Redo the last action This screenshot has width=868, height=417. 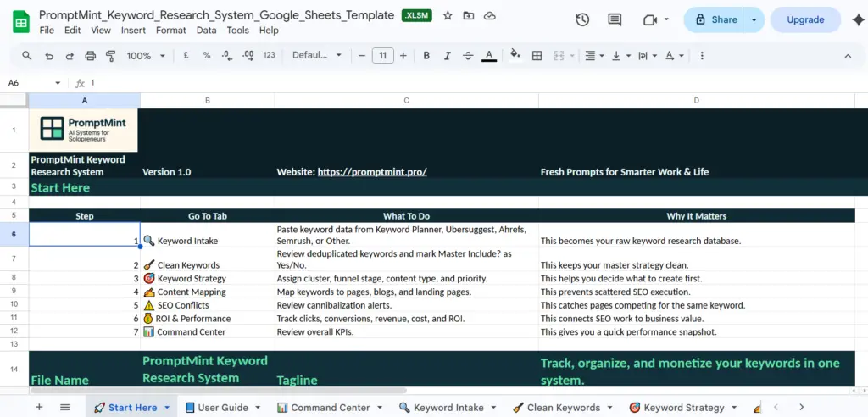click(x=70, y=55)
